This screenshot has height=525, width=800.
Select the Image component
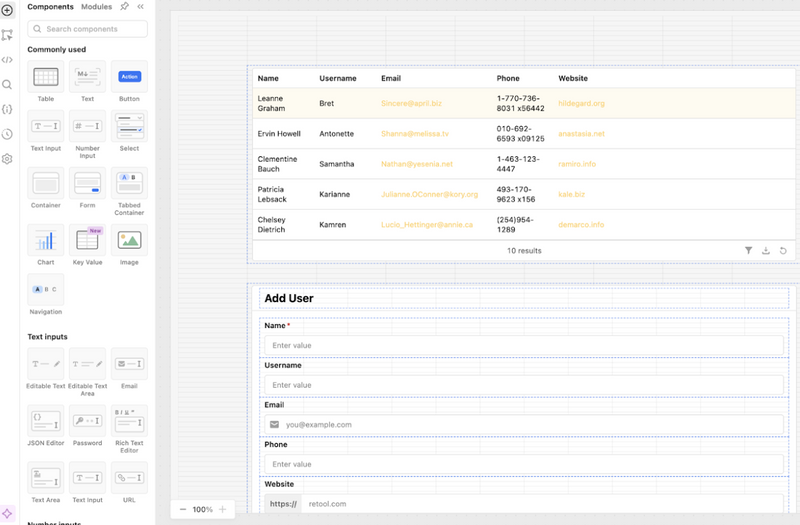129,245
